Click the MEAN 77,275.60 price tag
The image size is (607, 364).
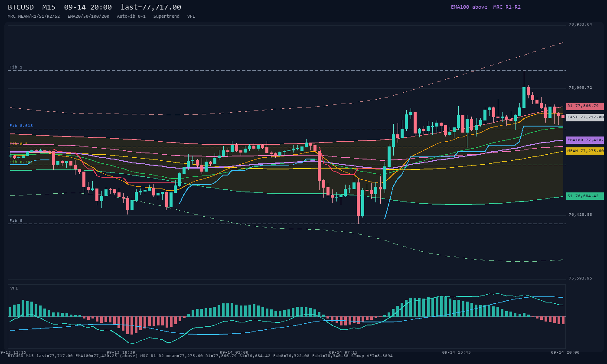[585, 151]
